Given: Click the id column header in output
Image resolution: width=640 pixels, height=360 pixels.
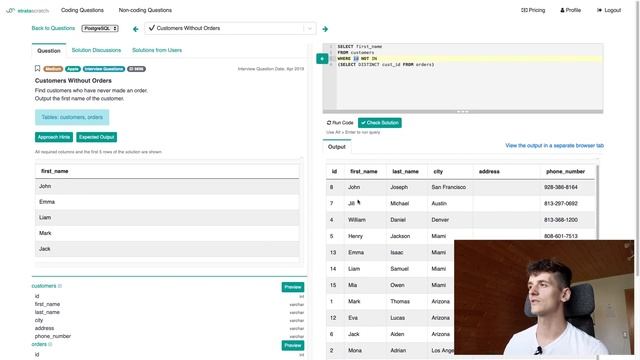Looking at the screenshot, I should 334,171.
